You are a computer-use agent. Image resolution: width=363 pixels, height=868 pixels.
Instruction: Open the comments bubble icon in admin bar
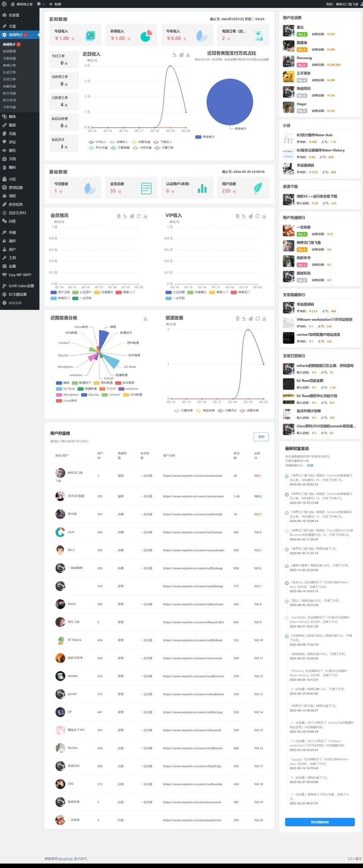point(39,4)
